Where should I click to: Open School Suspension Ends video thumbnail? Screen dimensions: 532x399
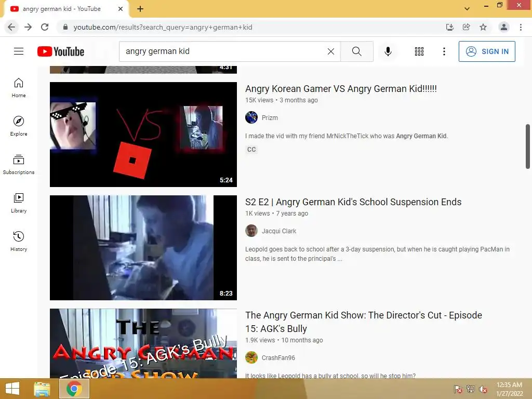[x=143, y=248]
